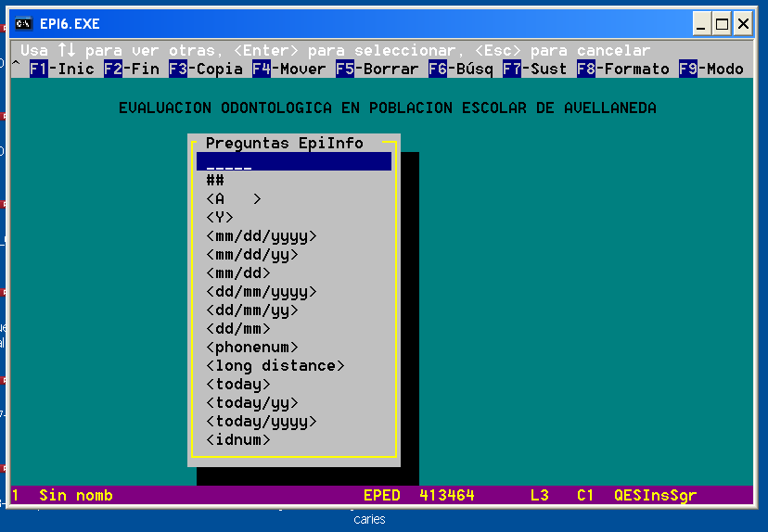
Task: Click the Preguntas EpiInfo dialog title
Action: click(285, 143)
